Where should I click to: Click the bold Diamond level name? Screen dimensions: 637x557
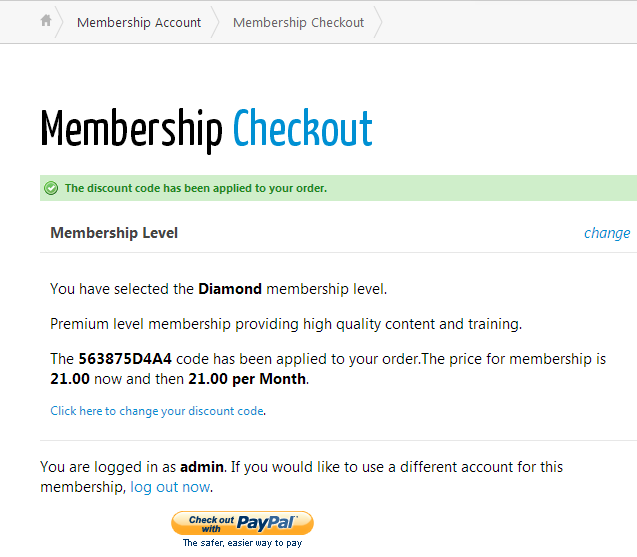(x=230, y=289)
